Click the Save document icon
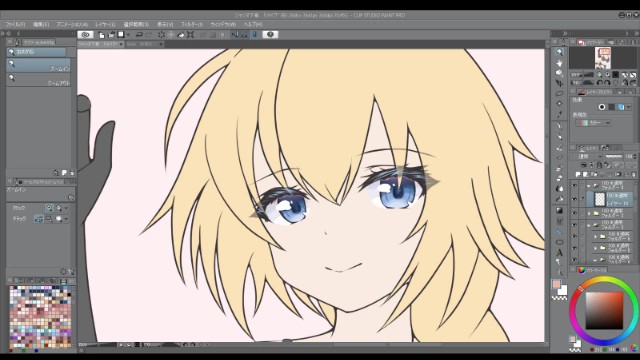640x360 pixels. click(x=120, y=35)
